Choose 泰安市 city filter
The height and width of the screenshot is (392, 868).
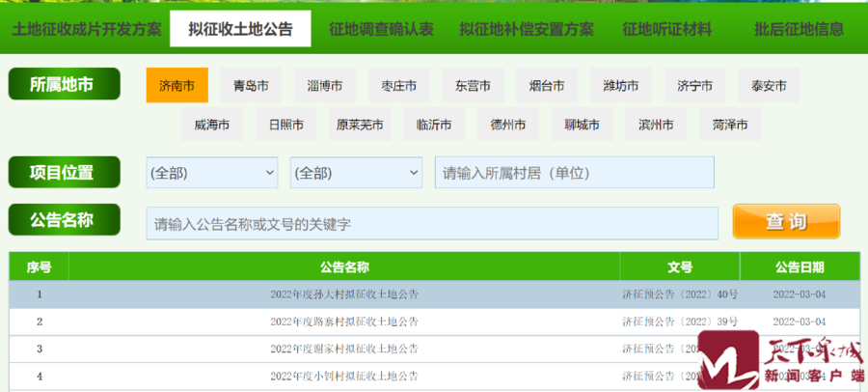769,85
